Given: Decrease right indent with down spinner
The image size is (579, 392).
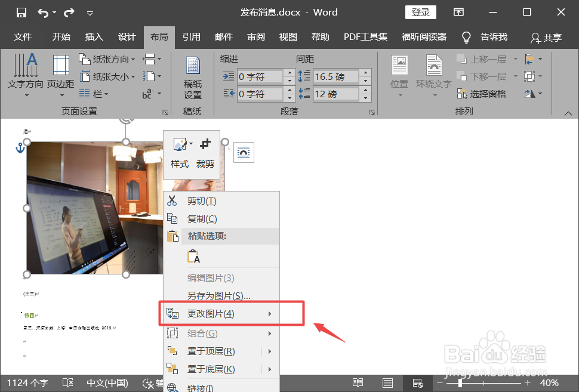Looking at the screenshot, I should click(290, 98).
